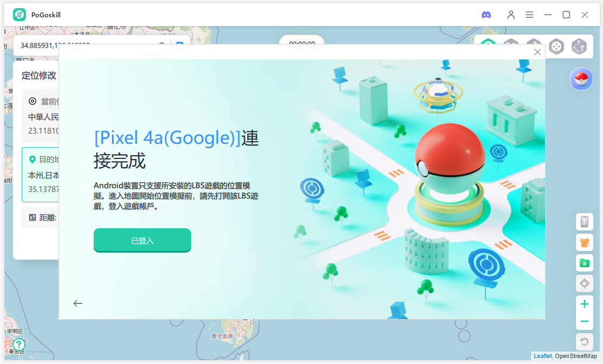
Task: Minimize the PoGoskill window
Action: click(x=548, y=15)
